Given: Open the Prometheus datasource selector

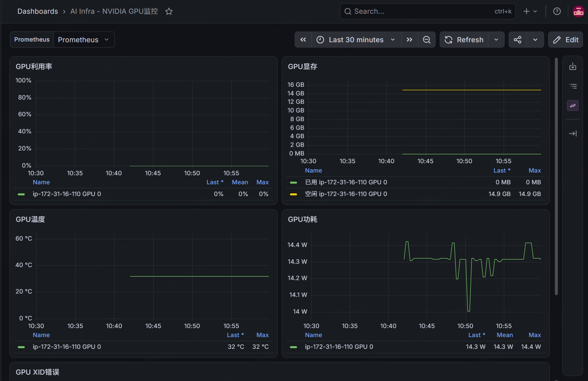Looking at the screenshot, I should (84, 40).
